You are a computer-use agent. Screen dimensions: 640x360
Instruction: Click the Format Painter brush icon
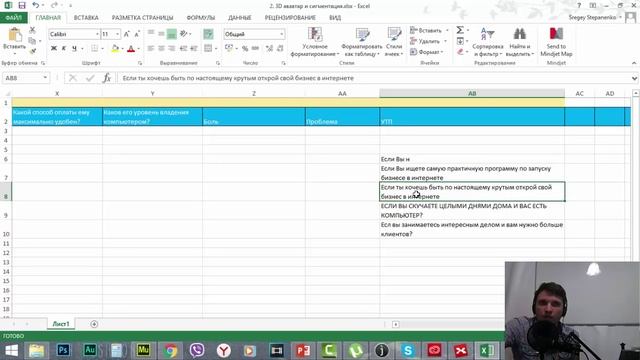click(x=33, y=51)
